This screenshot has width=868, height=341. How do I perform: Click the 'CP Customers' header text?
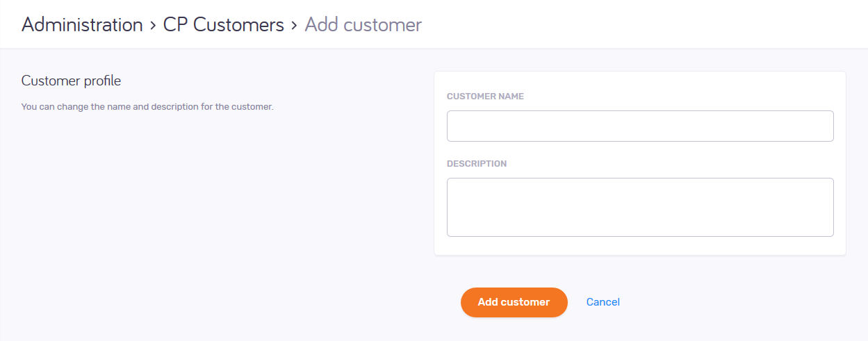(x=223, y=25)
